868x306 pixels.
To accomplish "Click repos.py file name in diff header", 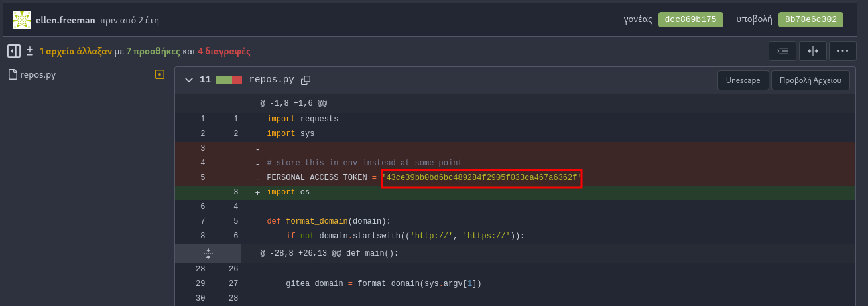I will tap(271, 80).
